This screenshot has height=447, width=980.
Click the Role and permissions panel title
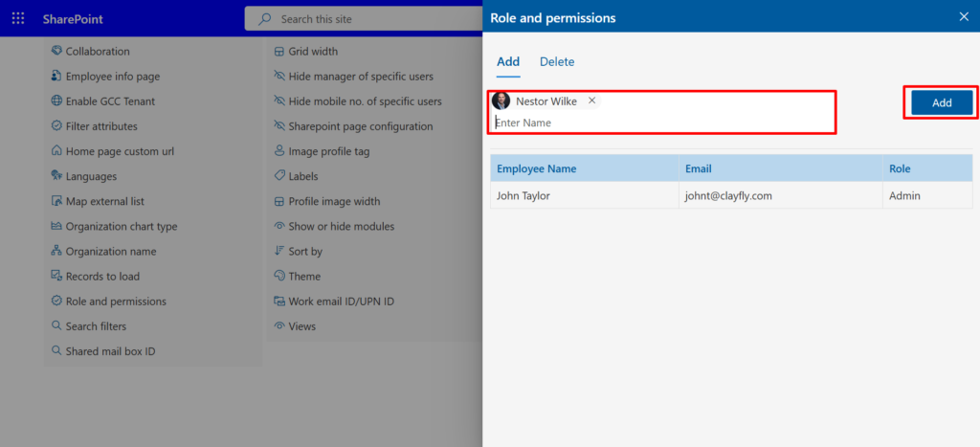pos(552,18)
